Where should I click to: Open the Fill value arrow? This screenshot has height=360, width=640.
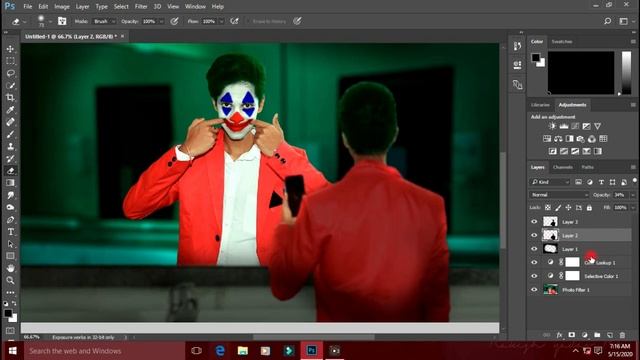point(633,208)
